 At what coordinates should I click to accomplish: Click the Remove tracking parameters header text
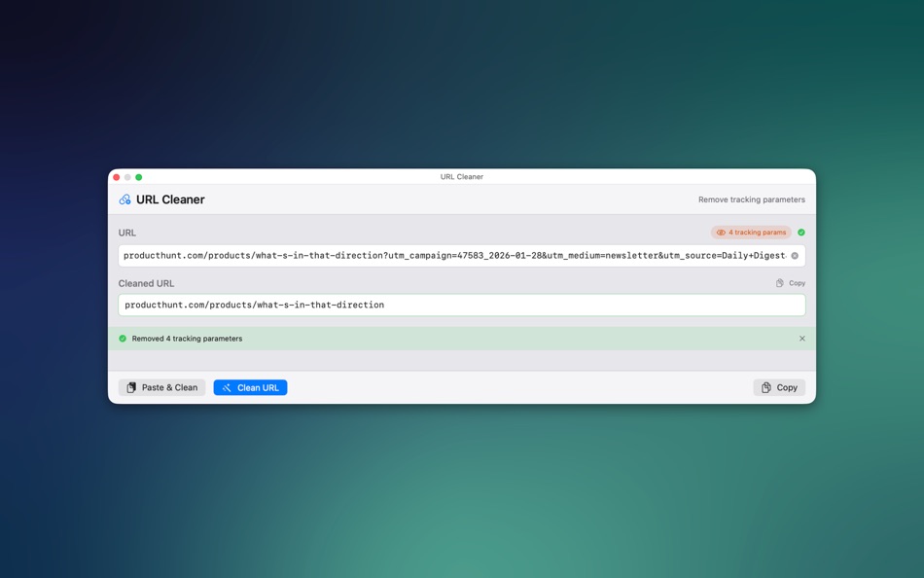[x=751, y=199]
